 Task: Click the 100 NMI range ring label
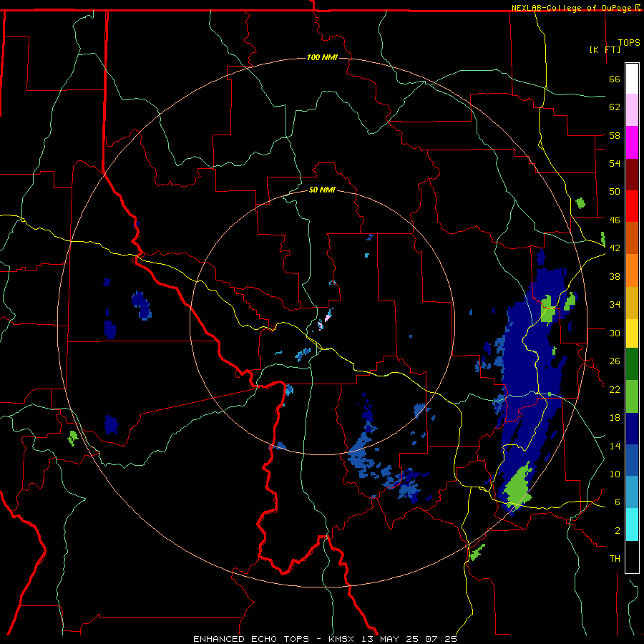[x=322, y=57]
